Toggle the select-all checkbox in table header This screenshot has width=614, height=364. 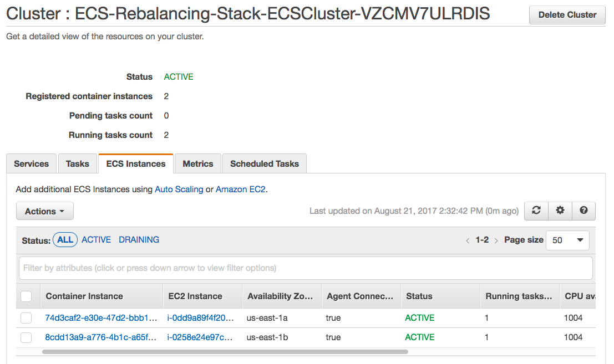[26, 296]
